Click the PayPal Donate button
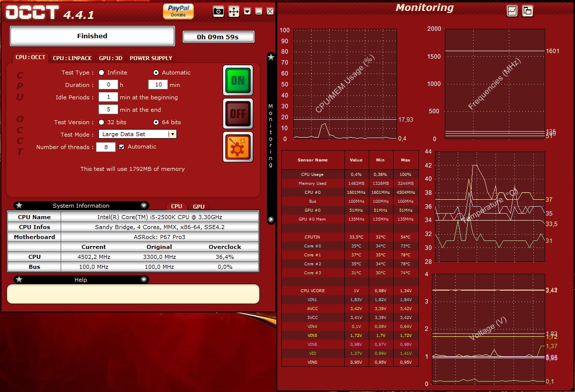Viewport: 575px width, 392px height. [x=178, y=11]
